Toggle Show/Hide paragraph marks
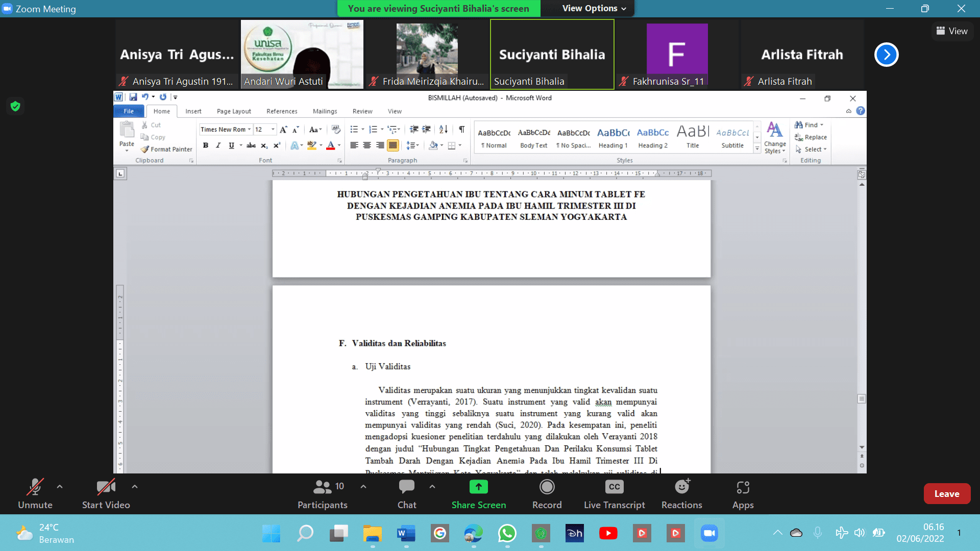Screen dimensions: 980x551 point(461,130)
